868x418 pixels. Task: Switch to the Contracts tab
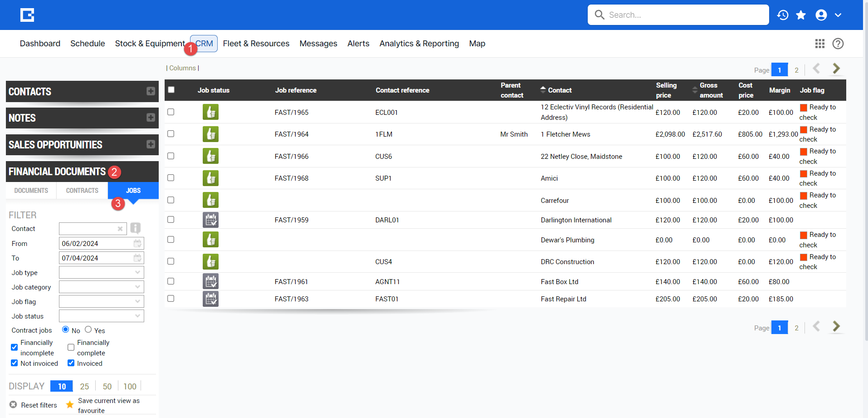(x=82, y=191)
